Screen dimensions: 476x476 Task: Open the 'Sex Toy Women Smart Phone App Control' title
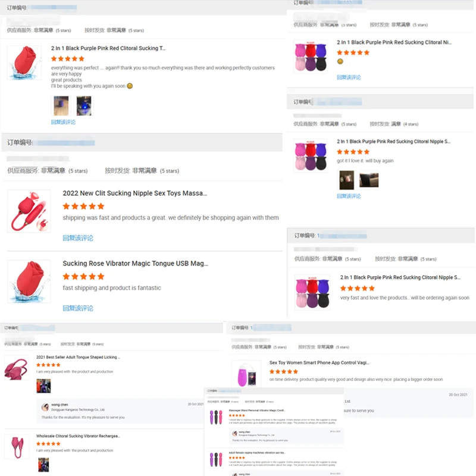320,362
